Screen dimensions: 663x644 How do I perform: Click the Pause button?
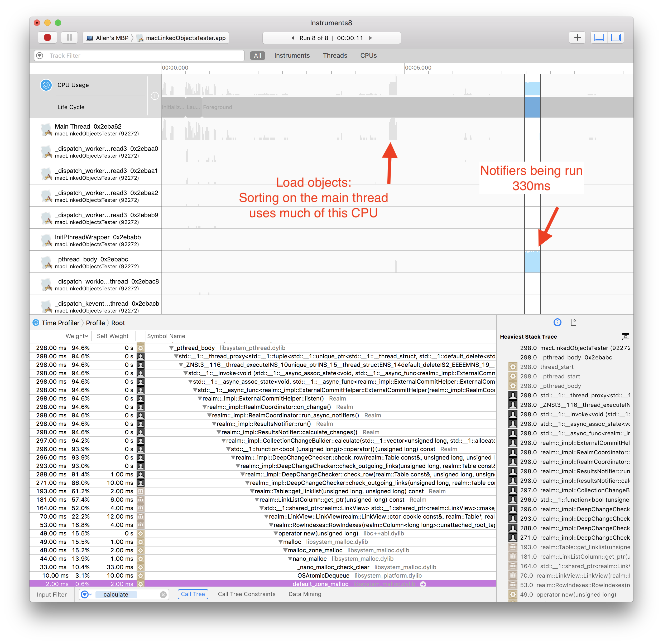pyautogui.click(x=69, y=37)
